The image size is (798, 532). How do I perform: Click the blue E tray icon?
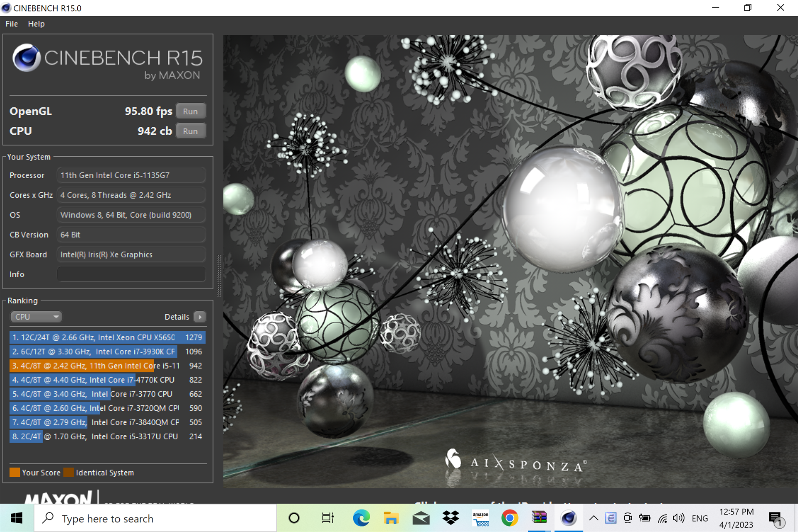click(x=611, y=518)
